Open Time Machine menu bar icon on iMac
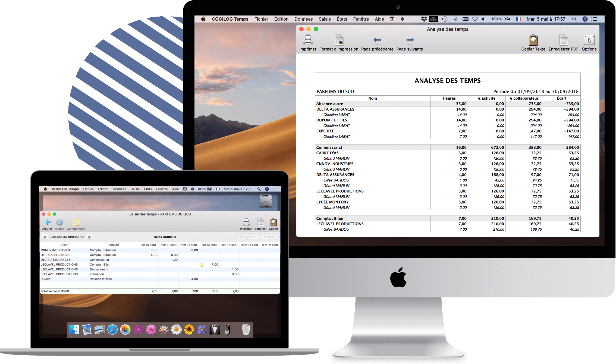The width and height of the screenshot is (616, 364). [x=445, y=19]
